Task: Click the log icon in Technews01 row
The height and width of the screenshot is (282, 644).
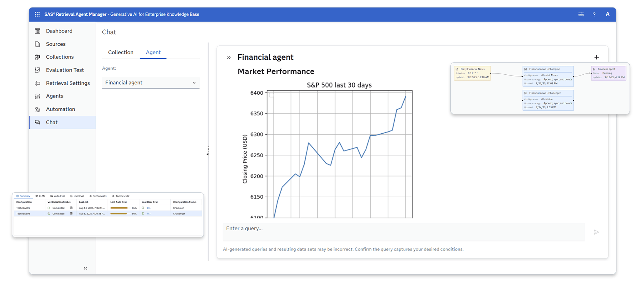Action: [71, 208]
